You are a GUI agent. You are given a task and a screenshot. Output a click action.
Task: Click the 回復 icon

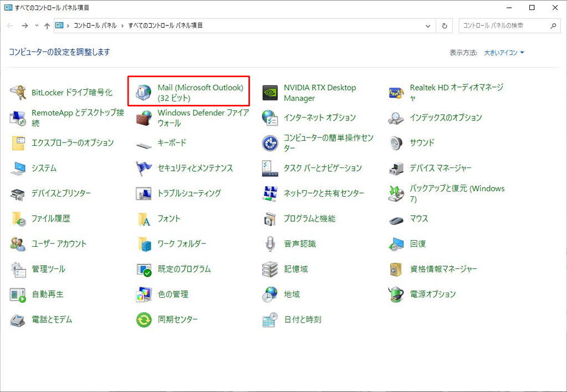(x=396, y=245)
